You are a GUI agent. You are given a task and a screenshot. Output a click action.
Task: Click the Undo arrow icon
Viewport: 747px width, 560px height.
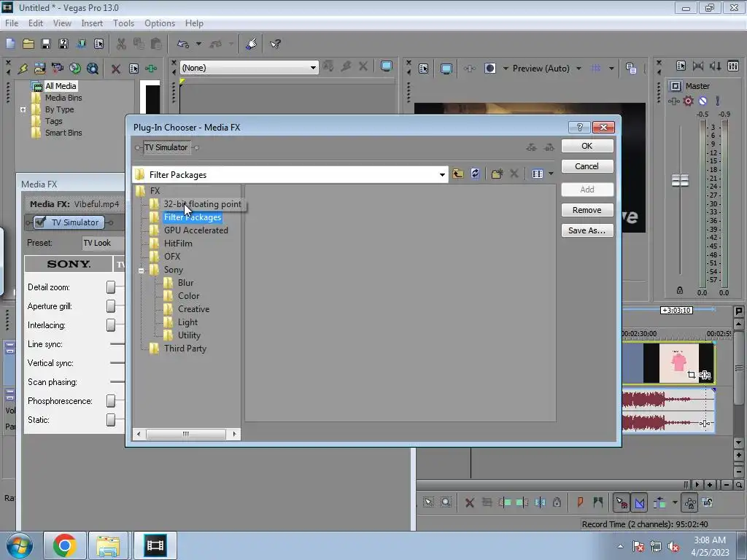[183, 44]
